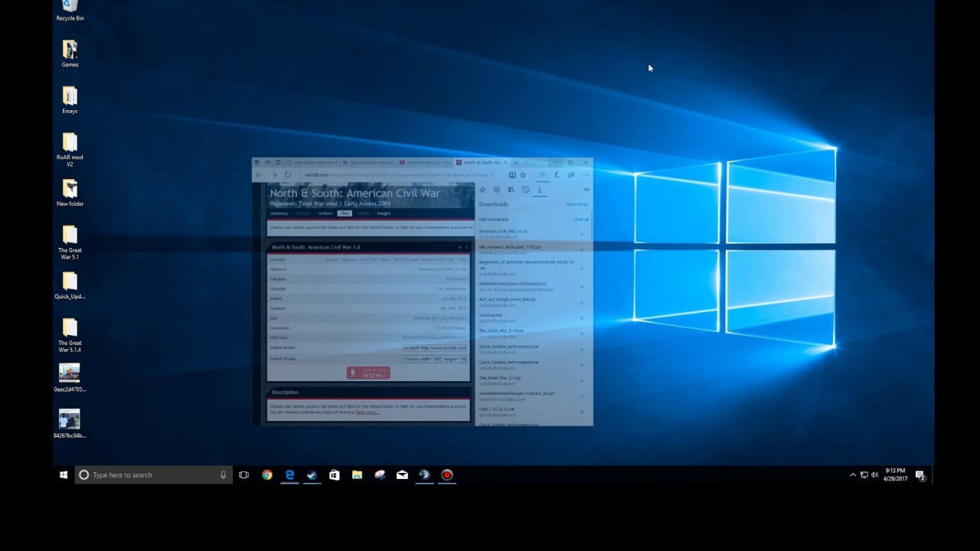Make a Web Note in Edge
Image resolution: width=980 pixels, height=551 pixels.
point(557,174)
